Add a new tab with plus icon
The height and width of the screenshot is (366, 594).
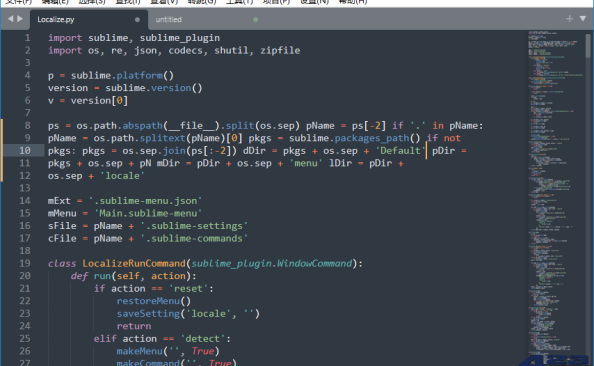click(569, 19)
